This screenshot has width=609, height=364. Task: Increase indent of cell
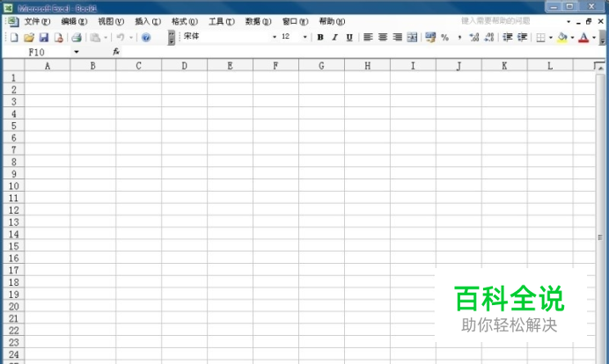coord(522,37)
